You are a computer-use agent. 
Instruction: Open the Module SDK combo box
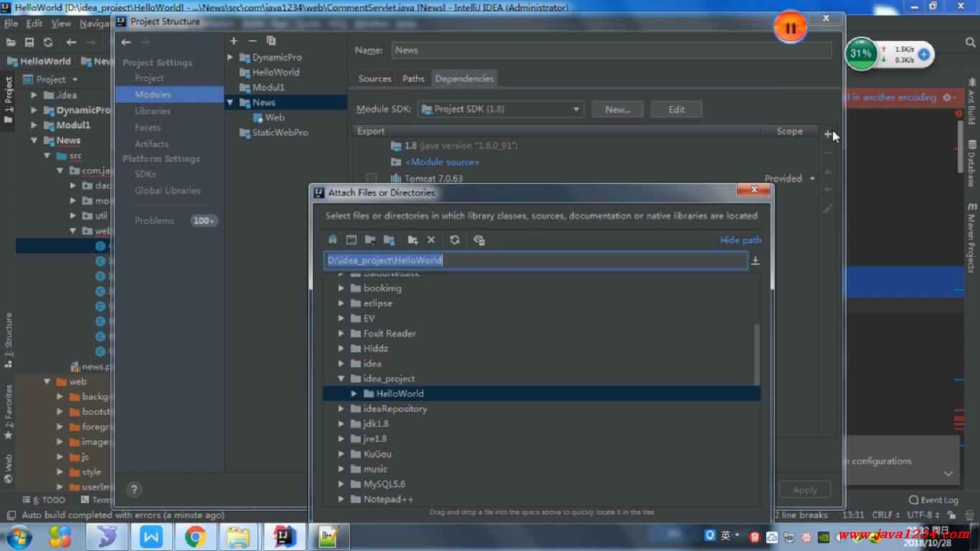coord(501,109)
